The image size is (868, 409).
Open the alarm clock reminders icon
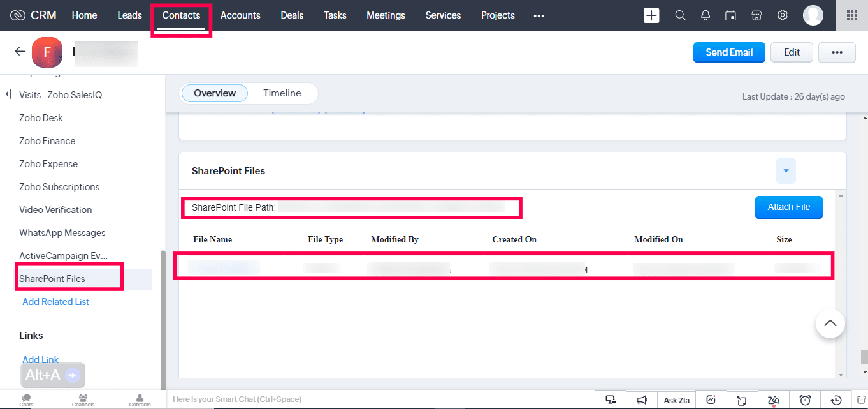805,400
